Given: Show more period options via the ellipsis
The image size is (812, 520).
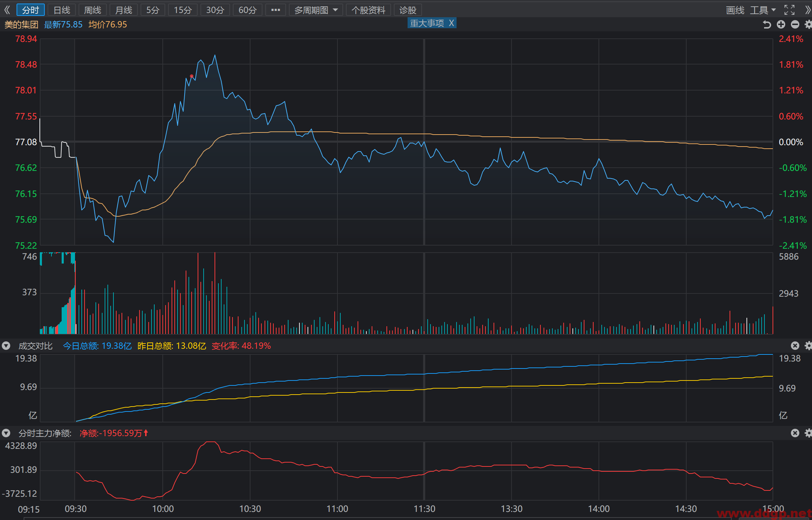Looking at the screenshot, I should pos(275,10).
